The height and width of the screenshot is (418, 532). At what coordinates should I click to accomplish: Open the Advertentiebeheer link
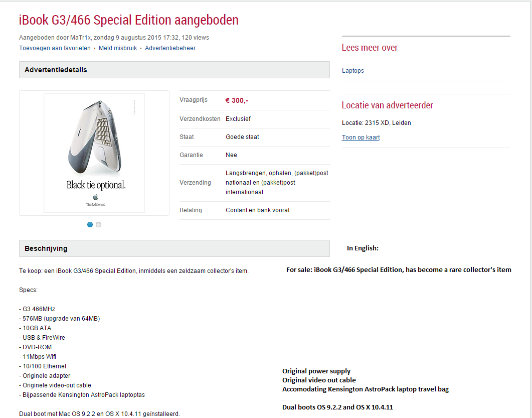170,48
